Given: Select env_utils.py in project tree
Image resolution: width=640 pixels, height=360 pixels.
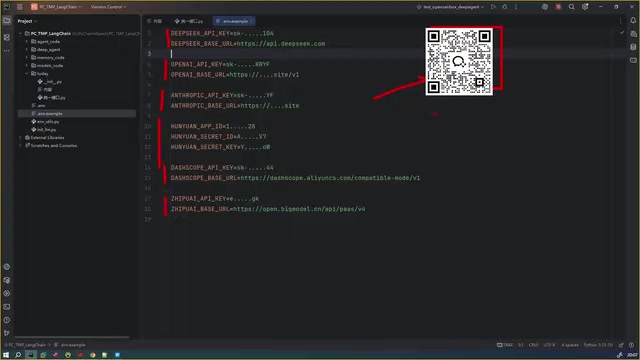Looking at the screenshot, I should (48, 122).
